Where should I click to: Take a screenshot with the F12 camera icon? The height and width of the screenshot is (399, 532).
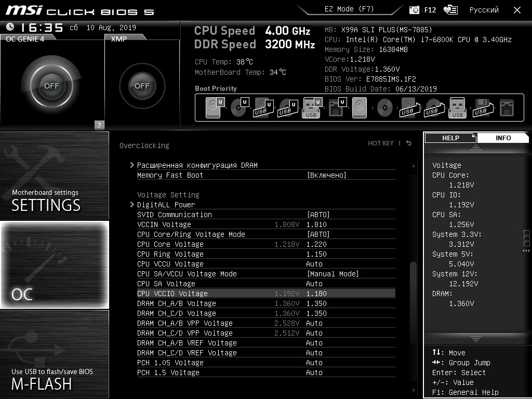pos(414,10)
